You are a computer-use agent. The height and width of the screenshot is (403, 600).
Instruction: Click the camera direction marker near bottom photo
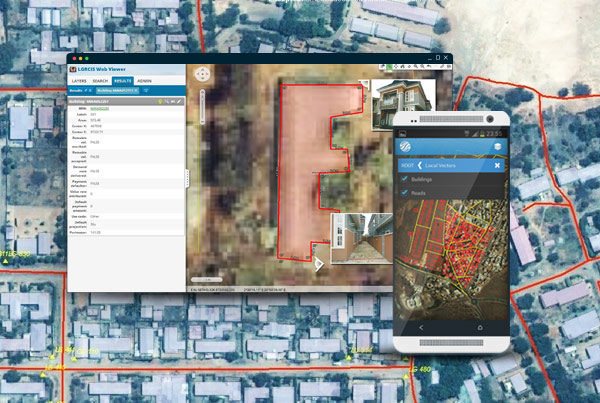[318, 264]
